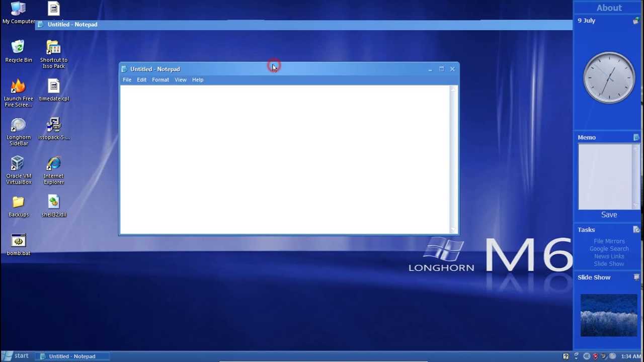Image resolution: width=644 pixels, height=362 pixels.
Task: Click the Slide Show panel icon in sidebar
Action: tap(636, 277)
